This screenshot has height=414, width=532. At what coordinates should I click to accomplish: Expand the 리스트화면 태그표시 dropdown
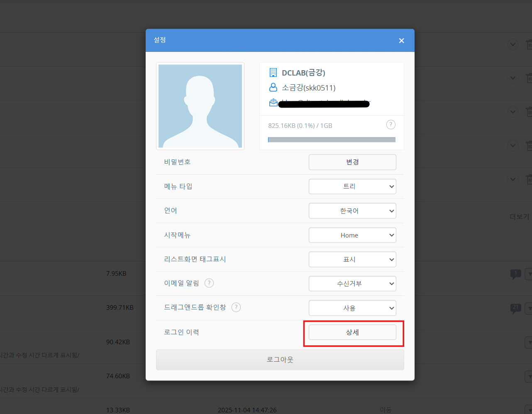352,260
